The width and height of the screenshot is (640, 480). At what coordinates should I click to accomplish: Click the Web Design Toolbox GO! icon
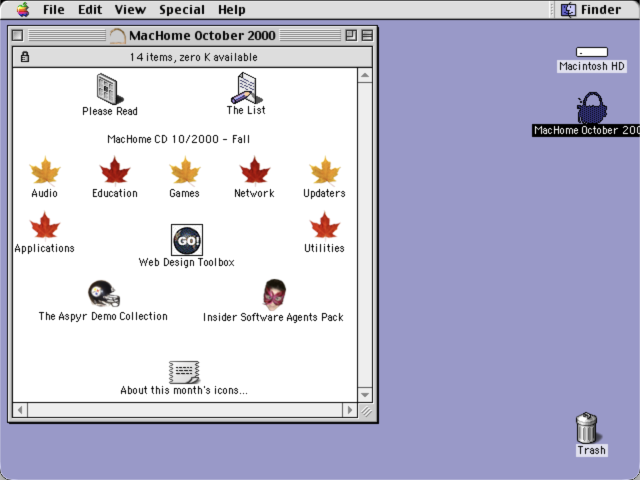(187, 240)
